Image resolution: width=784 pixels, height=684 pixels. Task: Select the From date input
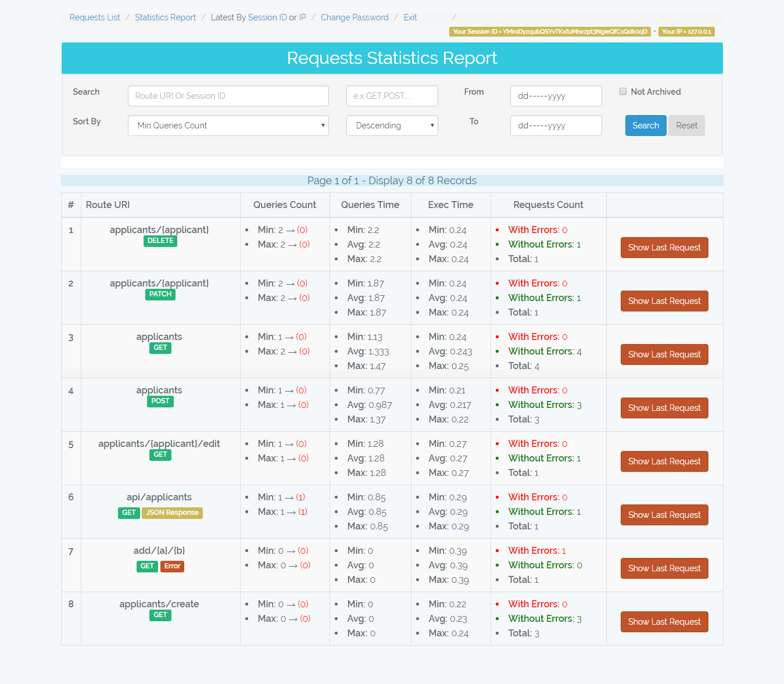pyautogui.click(x=556, y=96)
